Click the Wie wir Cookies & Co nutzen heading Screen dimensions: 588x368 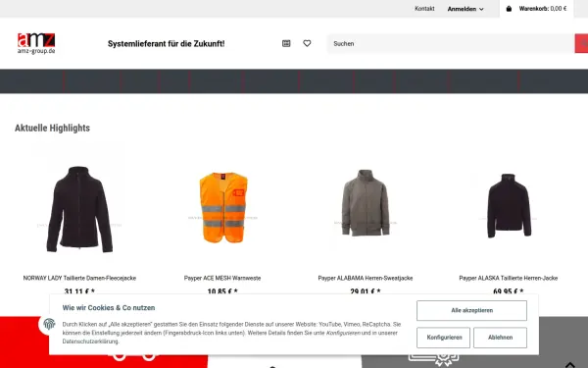[109, 308]
